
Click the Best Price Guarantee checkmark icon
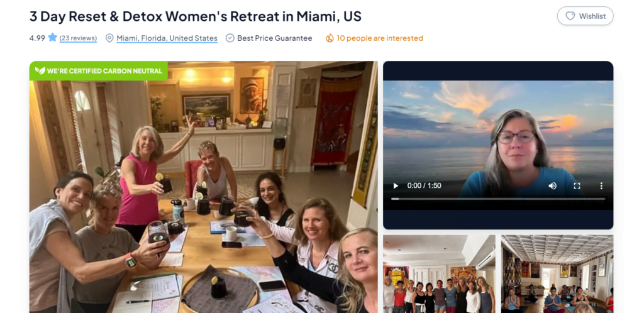point(230,38)
